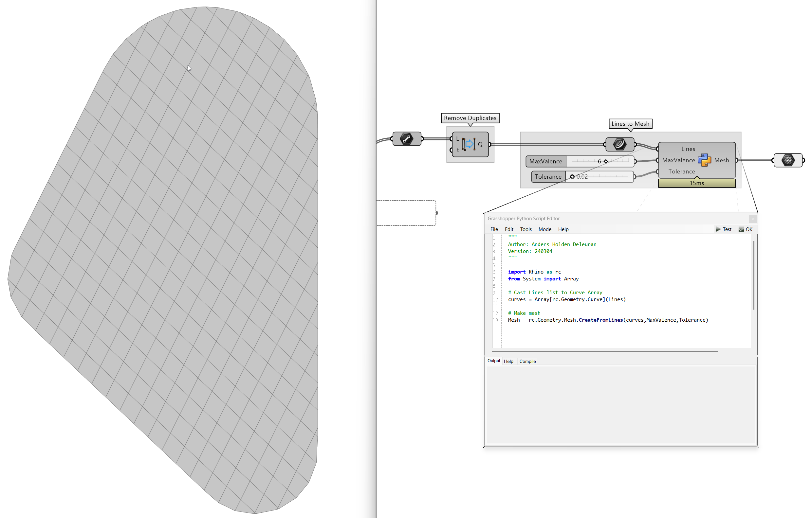The image size is (812, 518).
Task: Open the Edit menu in script editor
Action: coord(509,229)
